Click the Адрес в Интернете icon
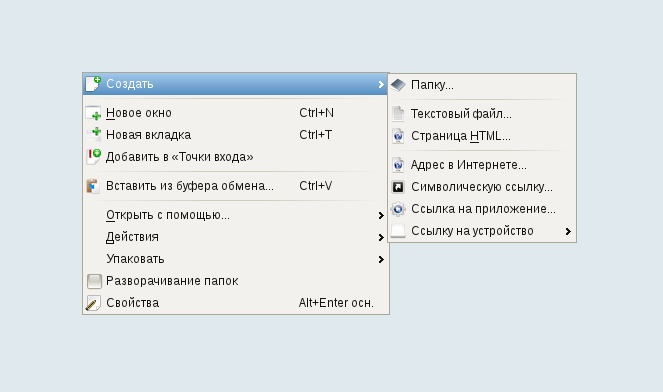The height and width of the screenshot is (392, 663). click(398, 165)
